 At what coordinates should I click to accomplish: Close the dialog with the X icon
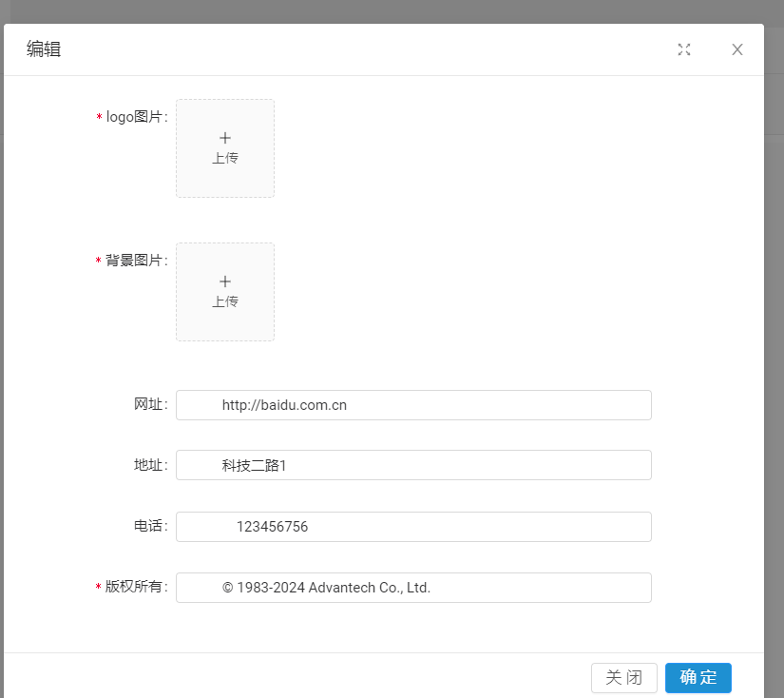click(x=737, y=49)
